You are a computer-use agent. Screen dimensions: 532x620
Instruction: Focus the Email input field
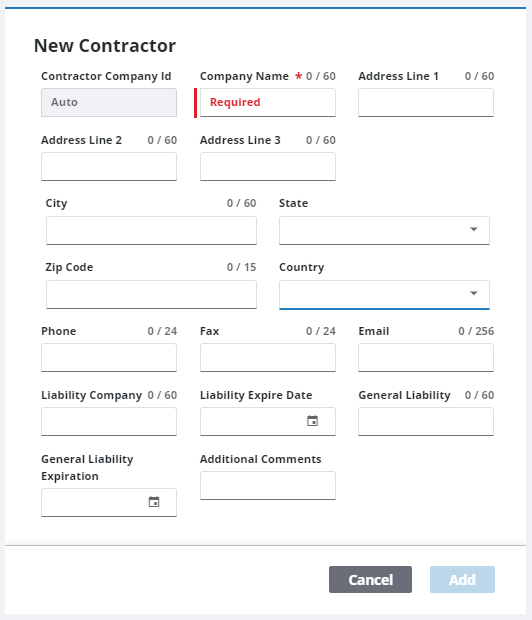point(426,357)
